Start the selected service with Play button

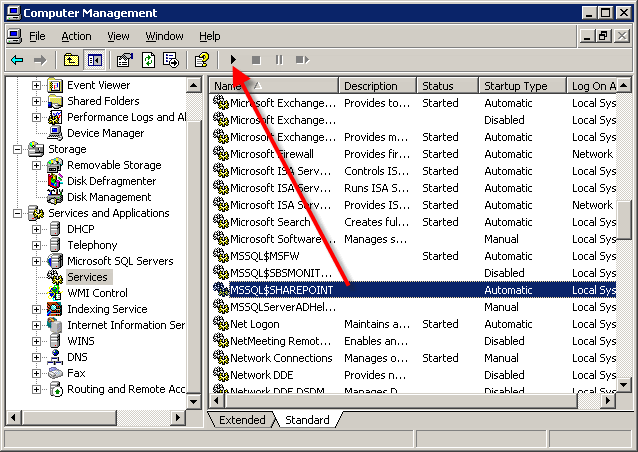(233, 60)
